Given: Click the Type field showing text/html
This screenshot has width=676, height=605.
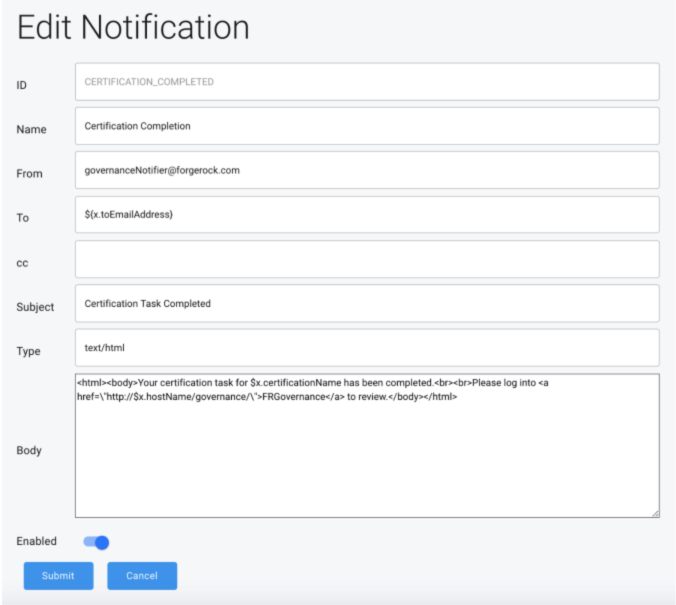Looking at the screenshot, I should [366, 348].
